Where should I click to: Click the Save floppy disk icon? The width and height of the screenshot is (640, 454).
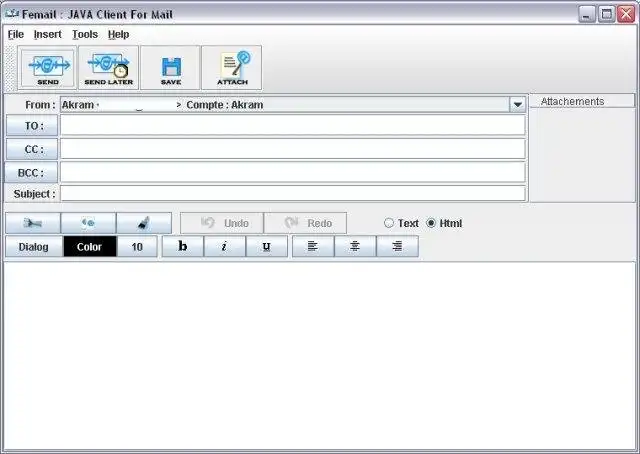pyautogui.click(x=171, y=68)
